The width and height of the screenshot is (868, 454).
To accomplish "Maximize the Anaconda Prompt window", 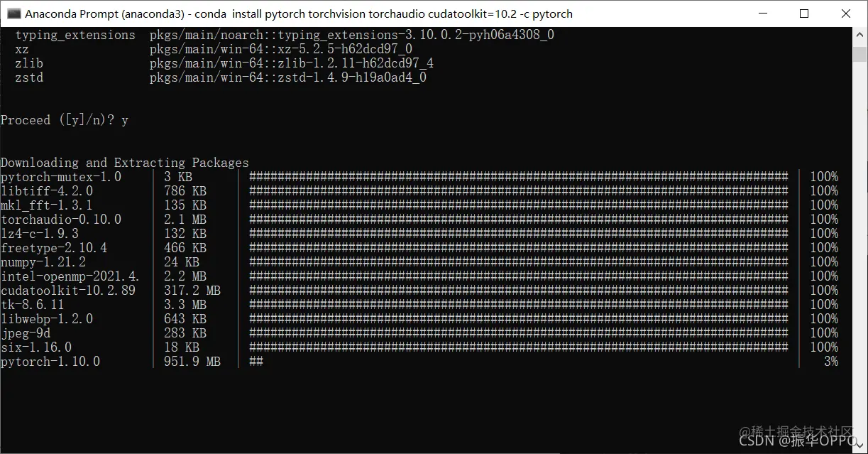I will (804, 13).
